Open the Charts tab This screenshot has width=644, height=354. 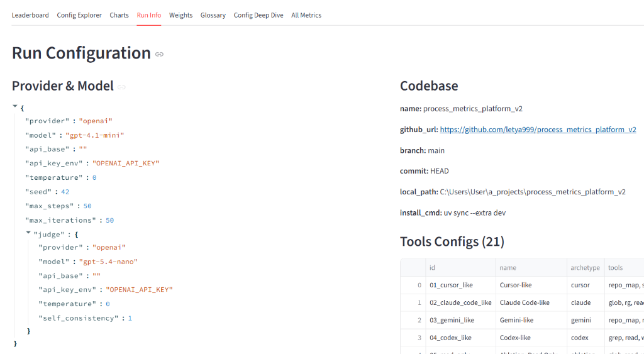click(x=119, y=15)
